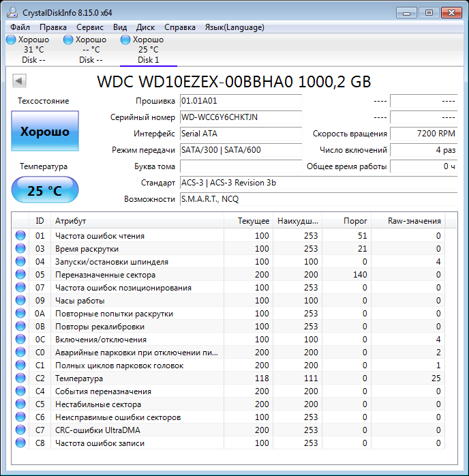
Task: Select the Disk 1 tab label
Action: coord(149,60)
